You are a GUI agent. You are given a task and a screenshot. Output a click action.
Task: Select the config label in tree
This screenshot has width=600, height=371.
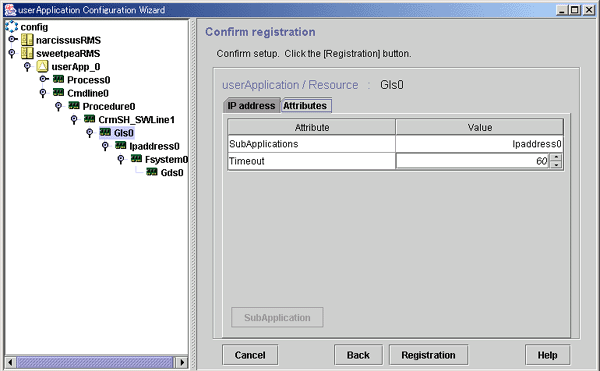(34, 27)
